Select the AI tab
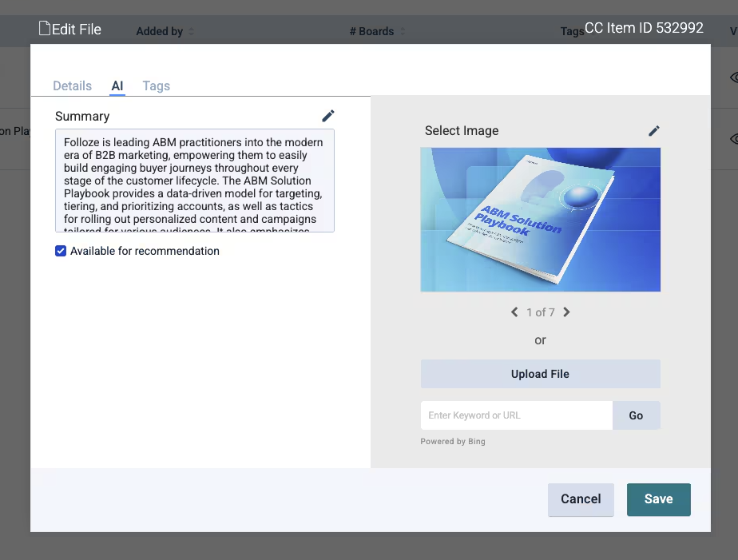 click(x=117, y=85)
